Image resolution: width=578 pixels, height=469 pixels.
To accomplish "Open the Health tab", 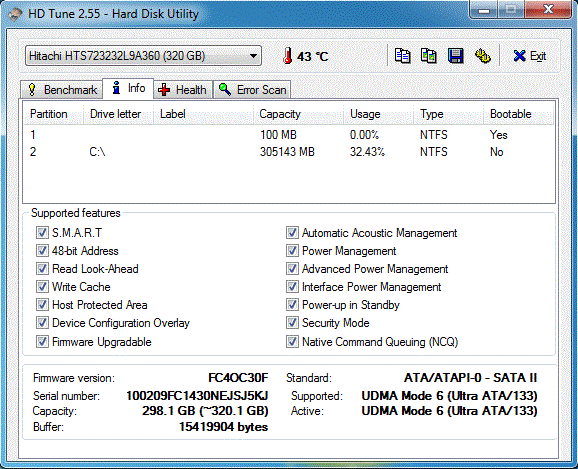I will (183, 90).
